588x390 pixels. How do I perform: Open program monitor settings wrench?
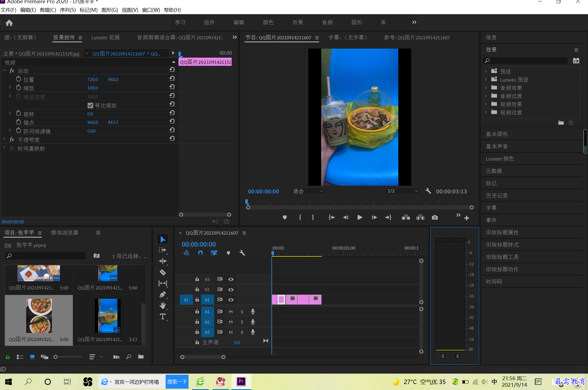428,191
